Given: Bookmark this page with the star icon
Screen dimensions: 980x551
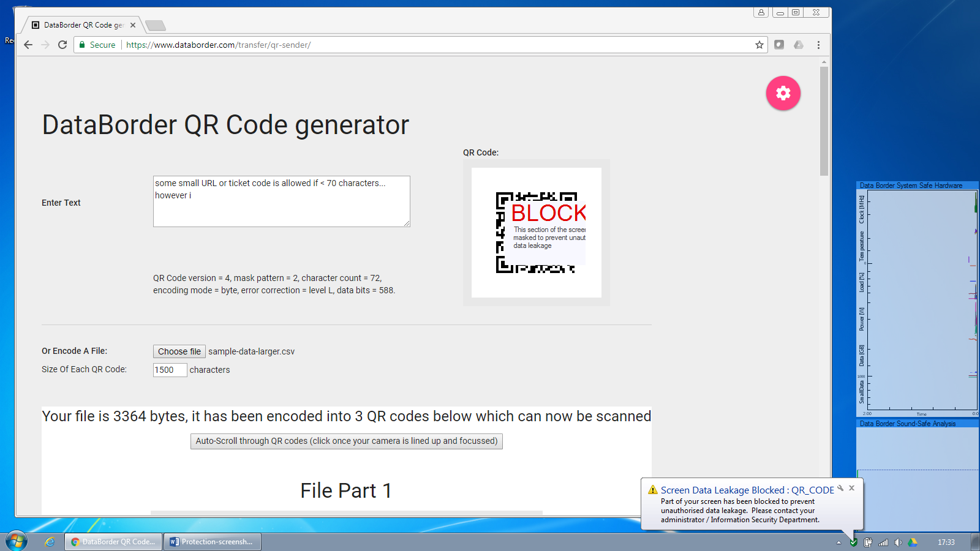Looking at the screenshot, I should click(759, 45).
